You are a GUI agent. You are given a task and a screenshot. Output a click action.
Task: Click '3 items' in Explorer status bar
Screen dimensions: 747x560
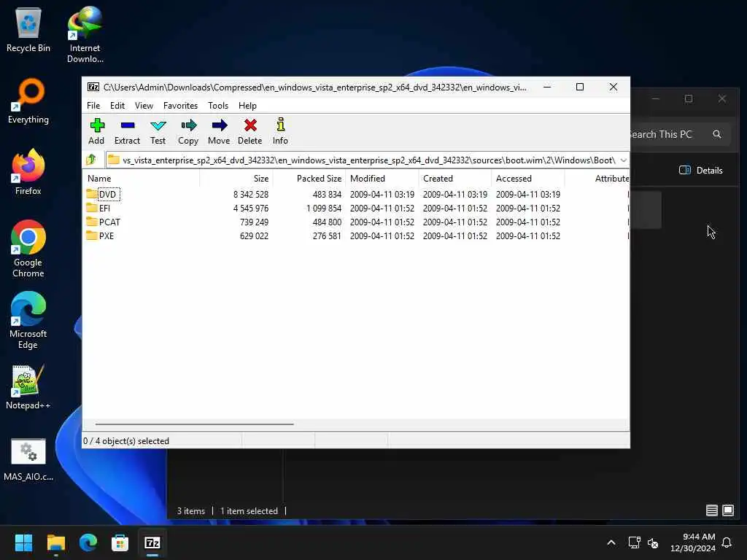point(190,510)
